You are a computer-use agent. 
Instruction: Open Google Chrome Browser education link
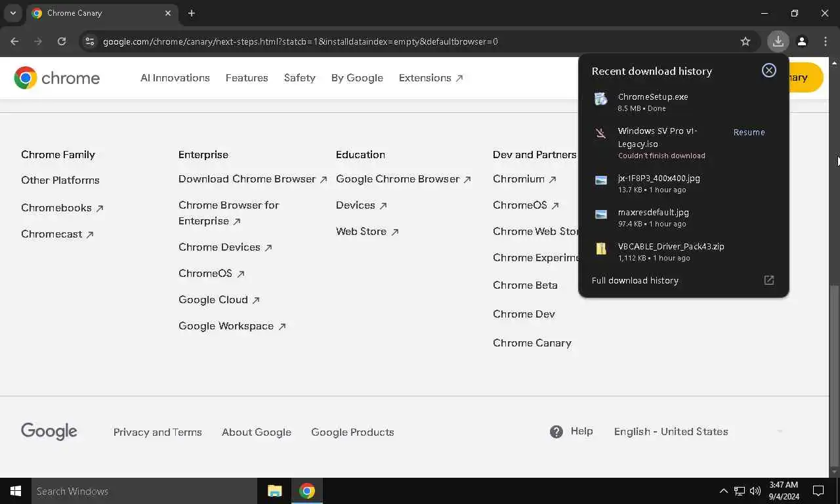click(x=404, y=179)
